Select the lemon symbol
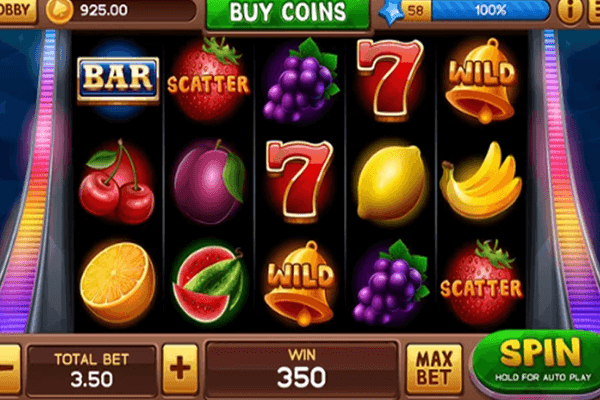The height and width of the screenshot is (400, 600). pyautogui.click(x=391, y=182)
